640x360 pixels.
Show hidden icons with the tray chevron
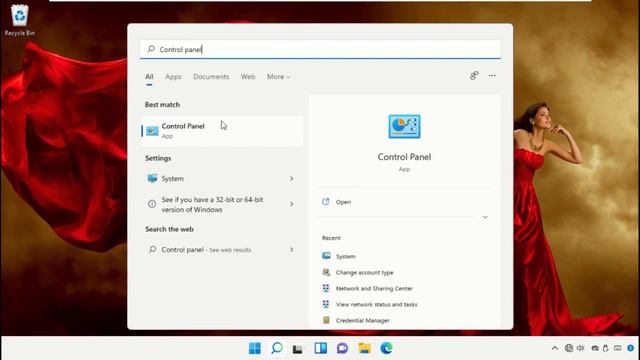click(555, 348)
